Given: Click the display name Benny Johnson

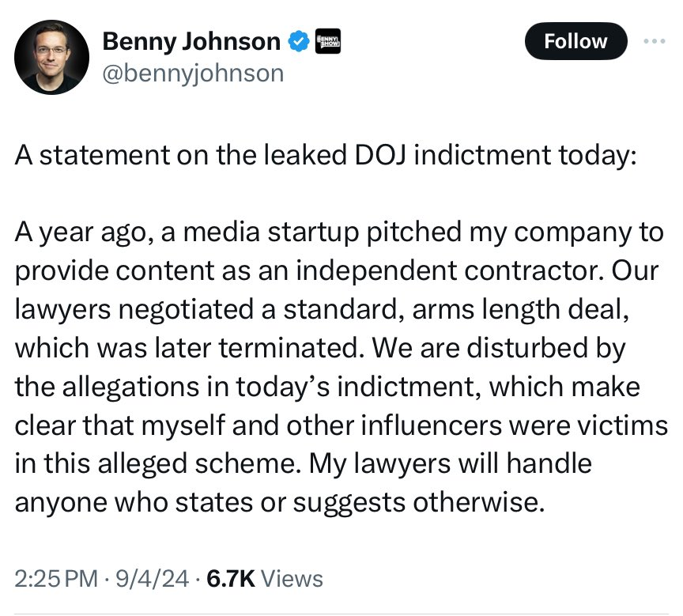Looking at the screenshot, I should [191, 42].
